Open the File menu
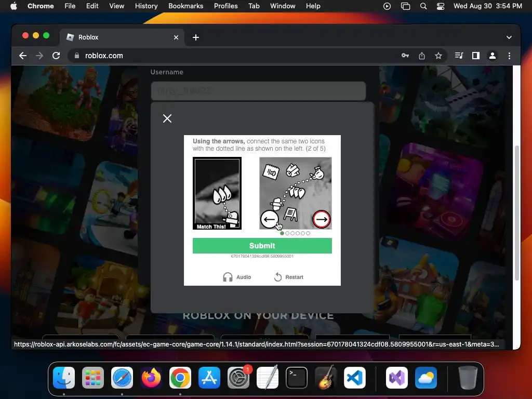Viewport: 532px width, 399px height. tap(70, 6)
